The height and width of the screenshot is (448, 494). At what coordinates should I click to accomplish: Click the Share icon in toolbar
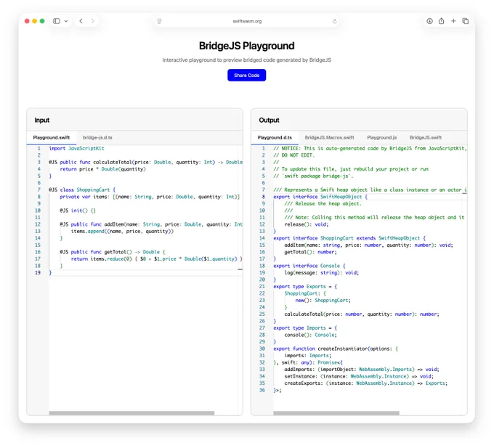pos(442,21)
